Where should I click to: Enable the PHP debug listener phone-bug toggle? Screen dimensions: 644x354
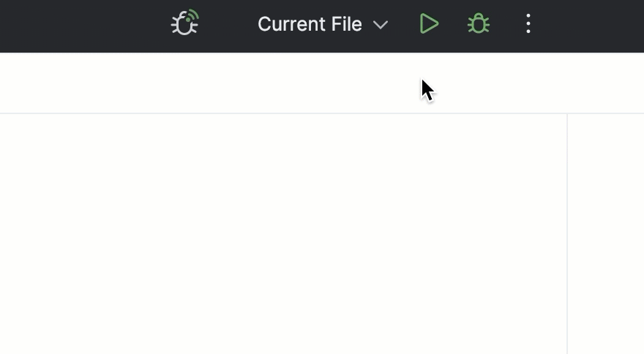185,23
